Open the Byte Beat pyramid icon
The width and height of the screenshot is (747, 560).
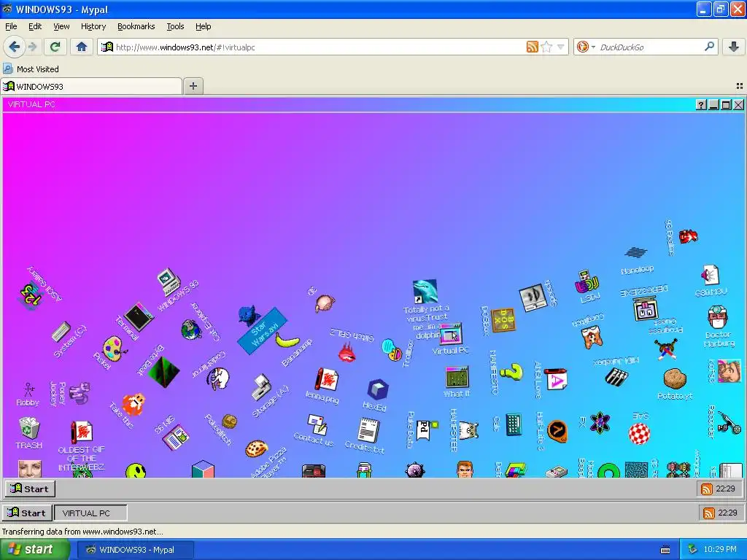pyautogui.click(x=163, y=372)
